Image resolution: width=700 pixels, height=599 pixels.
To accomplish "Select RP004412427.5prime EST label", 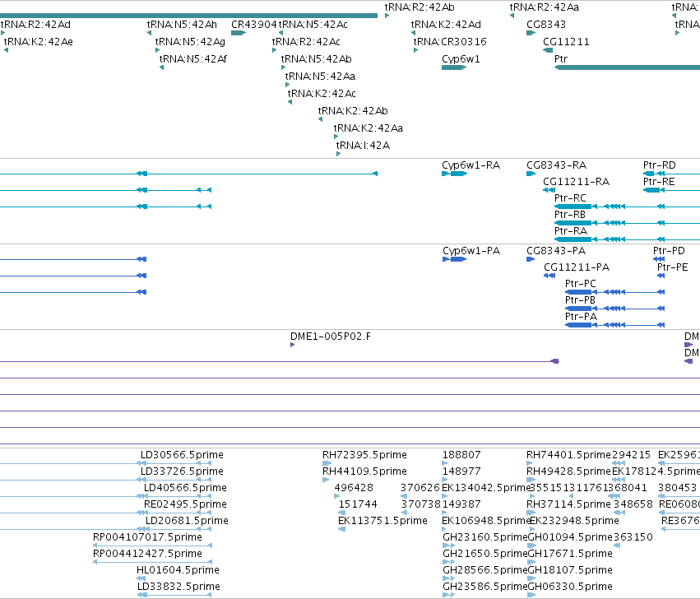I will pyautogui.click(x=147, y=554).
